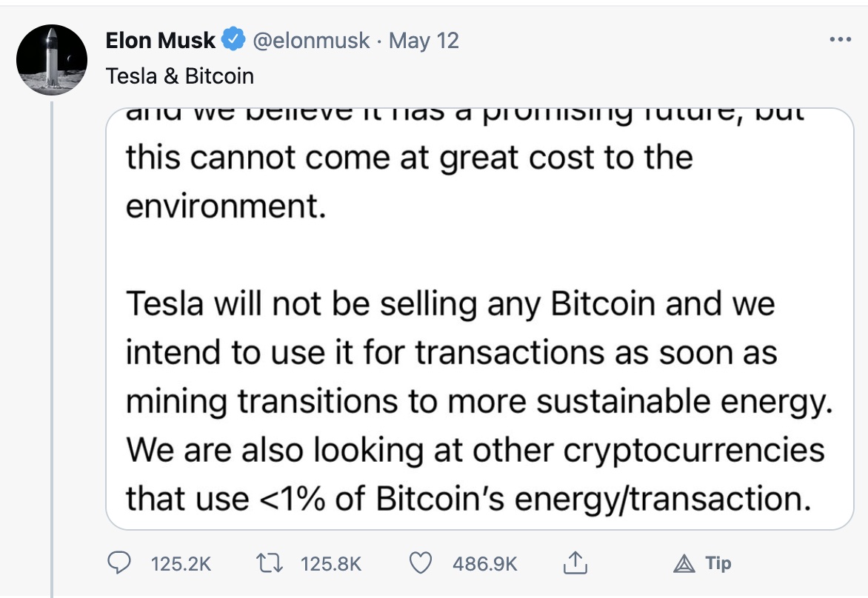The width and height of the screenshot is (868, 598).
Task: Click the 125.2K reply count
Action: [181, 564]
